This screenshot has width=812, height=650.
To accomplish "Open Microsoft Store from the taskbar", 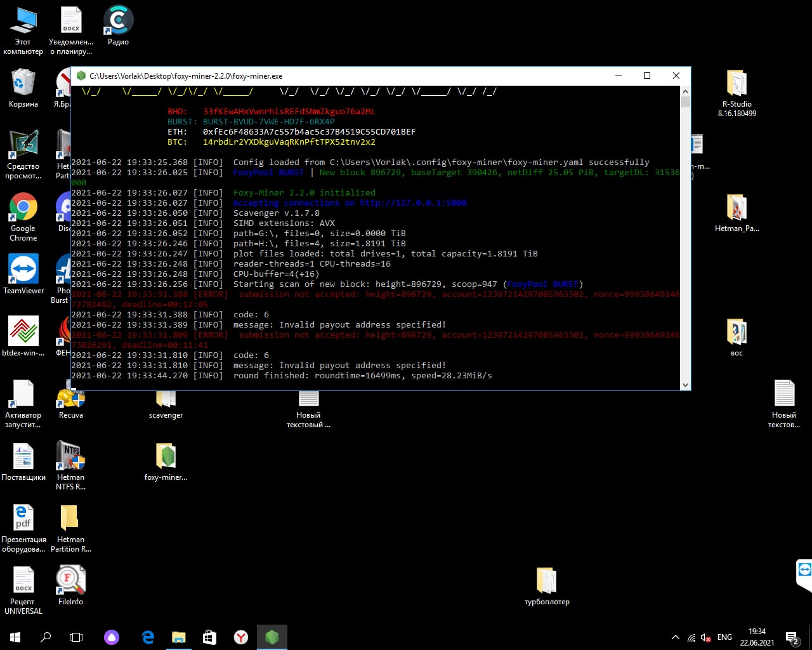I will pyautogui.click(x=209, y=637).
